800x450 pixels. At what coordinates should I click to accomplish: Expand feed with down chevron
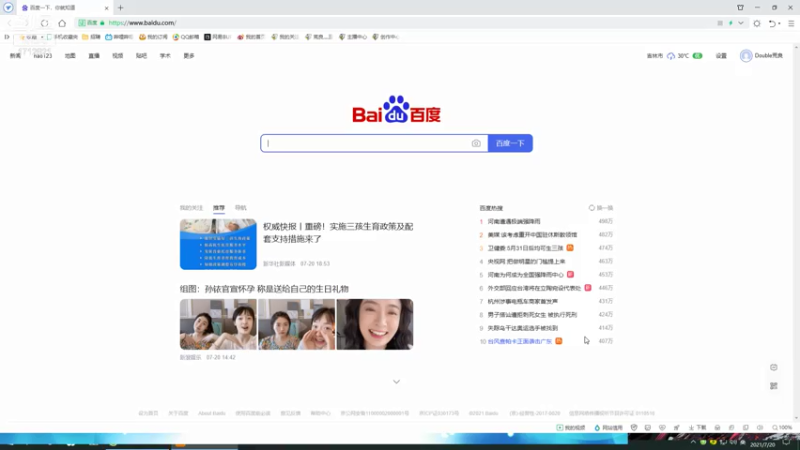pos(396,382)
